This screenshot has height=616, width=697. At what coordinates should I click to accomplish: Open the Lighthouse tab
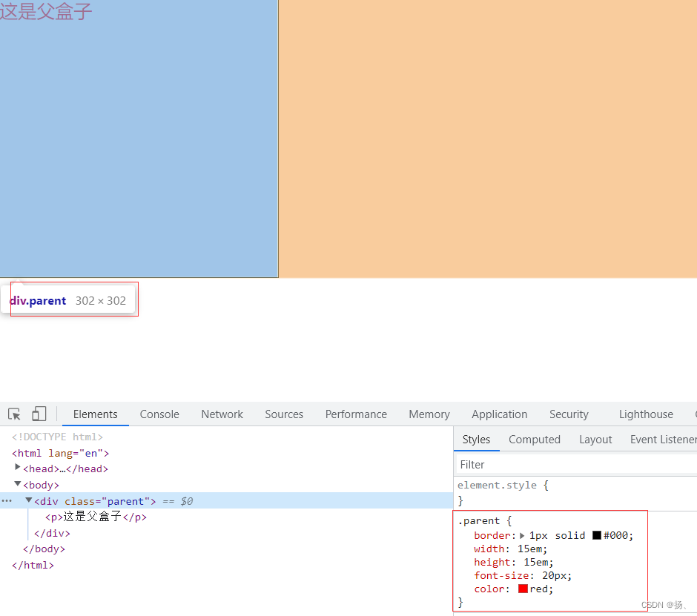(646, 414)
